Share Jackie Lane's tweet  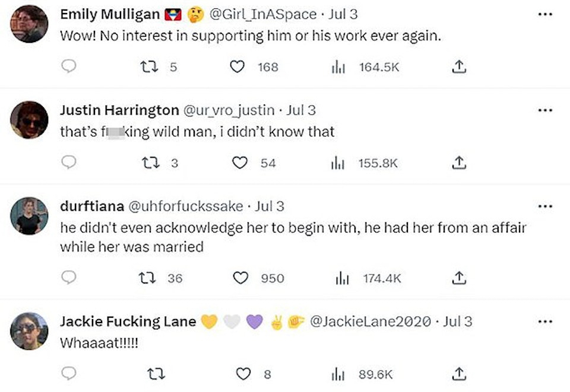click(458, 374)
